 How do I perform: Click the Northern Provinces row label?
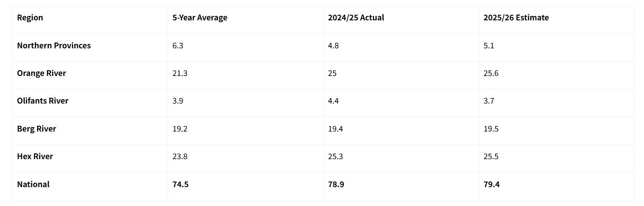pos(54,45)
